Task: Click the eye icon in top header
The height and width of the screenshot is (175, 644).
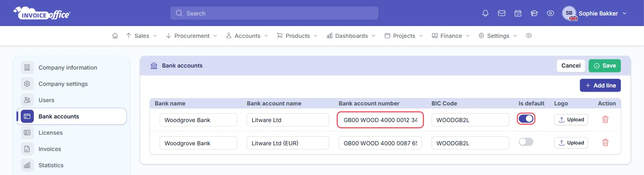Action: pos(551,13)
